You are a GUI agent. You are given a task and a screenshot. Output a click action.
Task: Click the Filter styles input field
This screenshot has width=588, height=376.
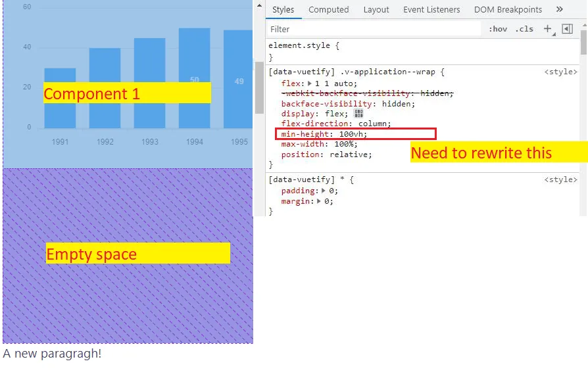coord(374,29)
